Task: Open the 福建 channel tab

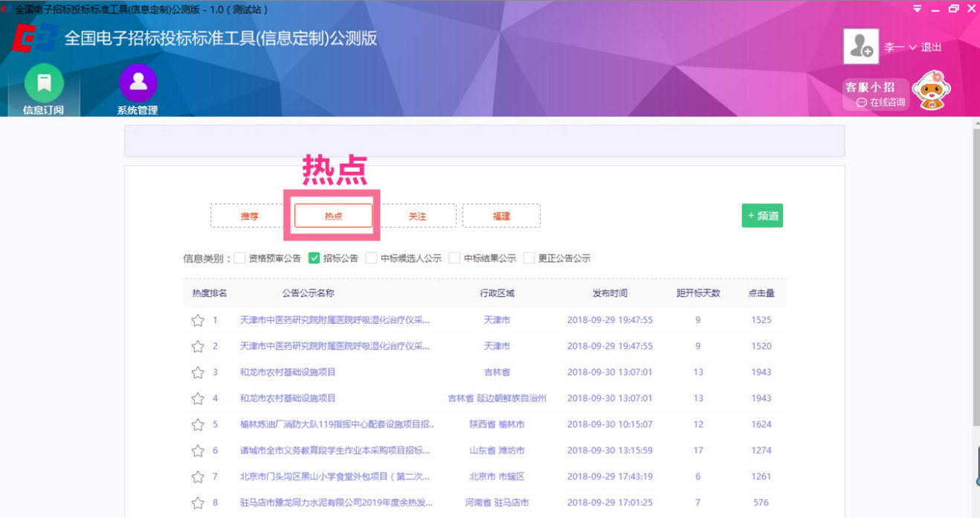Action: (501, 216)
